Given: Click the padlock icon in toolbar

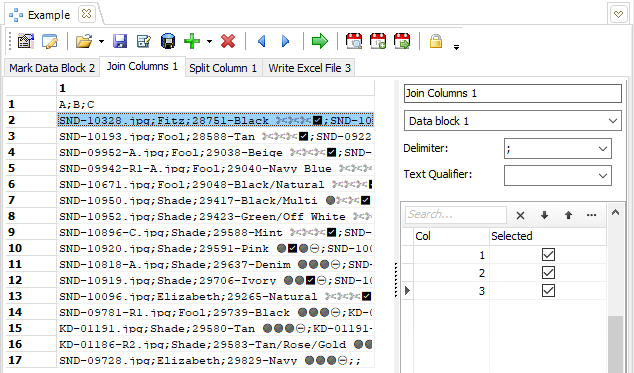Looking at the screenshot, I should (436, 41).
